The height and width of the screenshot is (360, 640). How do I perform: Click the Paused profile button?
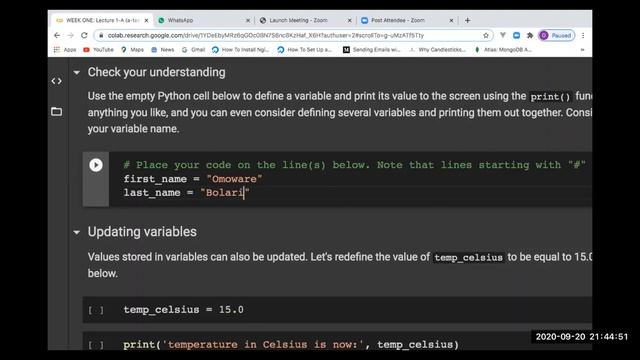point(557,36)
